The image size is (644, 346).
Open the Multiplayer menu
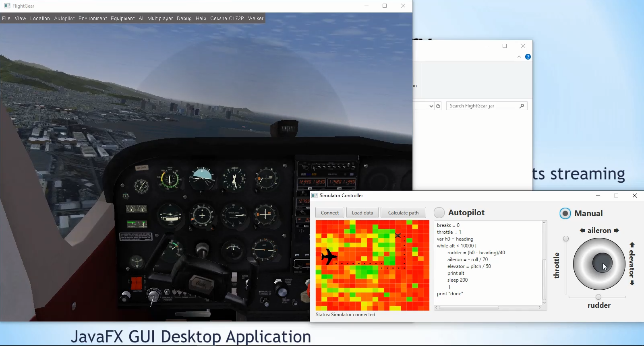(x=160, y=19)
